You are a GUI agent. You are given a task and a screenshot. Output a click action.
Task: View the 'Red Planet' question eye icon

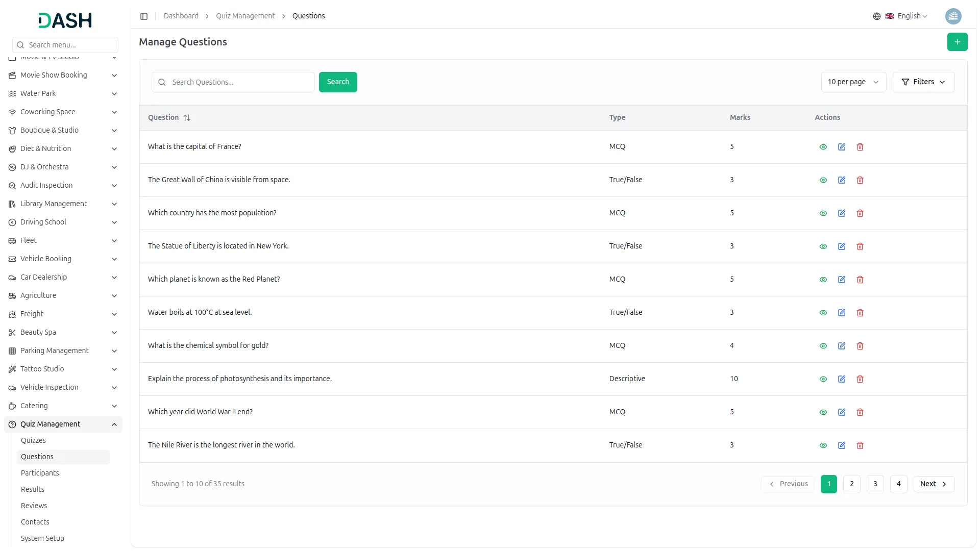click(x=823, y=280)
